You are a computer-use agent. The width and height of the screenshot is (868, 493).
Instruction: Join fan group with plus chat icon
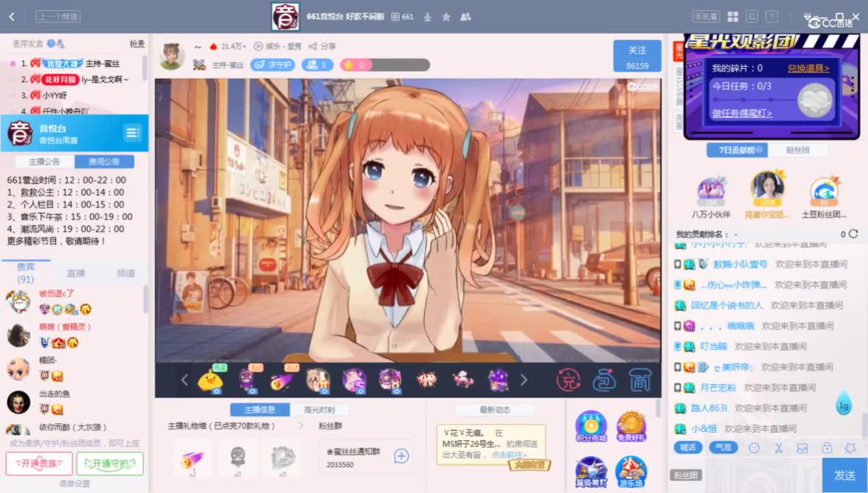pyautogui.click(x=401, y=456)
